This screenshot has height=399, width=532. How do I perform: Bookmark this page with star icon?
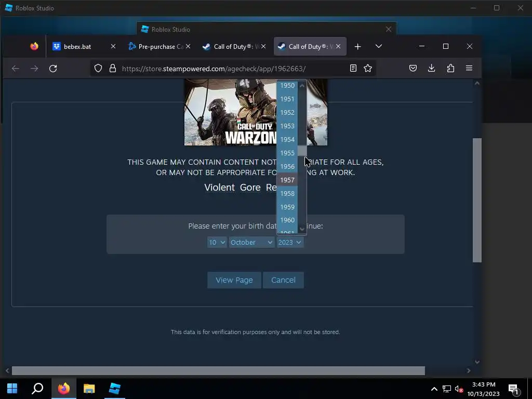[x=368, y=69]
